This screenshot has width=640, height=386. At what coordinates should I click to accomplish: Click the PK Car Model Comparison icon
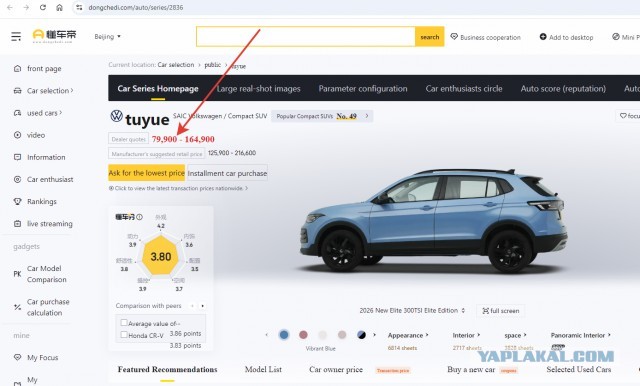[x=17, y=274]
